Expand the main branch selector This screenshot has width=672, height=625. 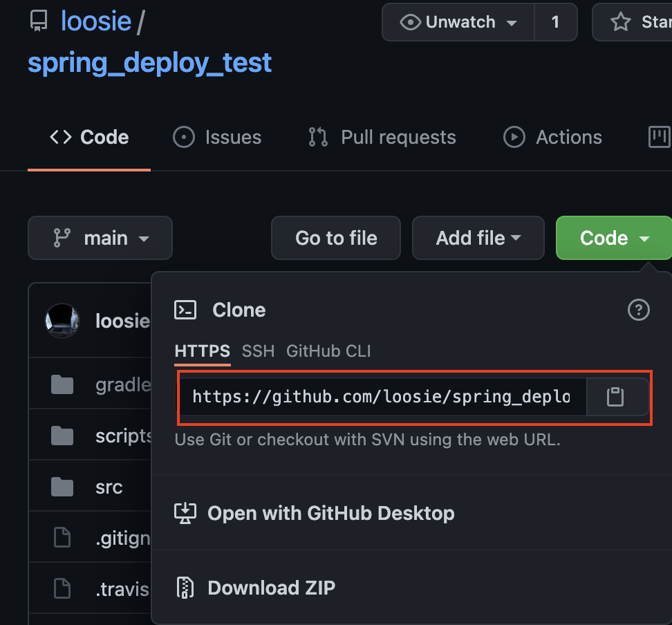click(100, 238)
